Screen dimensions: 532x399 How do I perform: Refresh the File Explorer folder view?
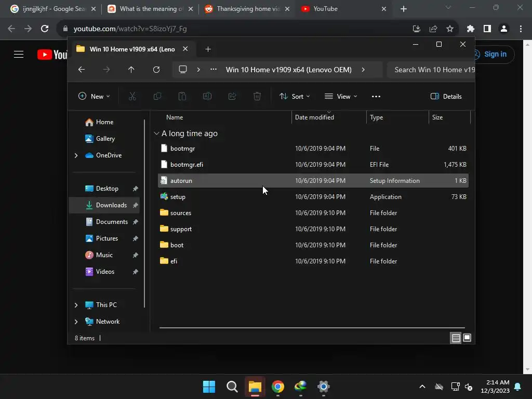(x=156, y=70)
